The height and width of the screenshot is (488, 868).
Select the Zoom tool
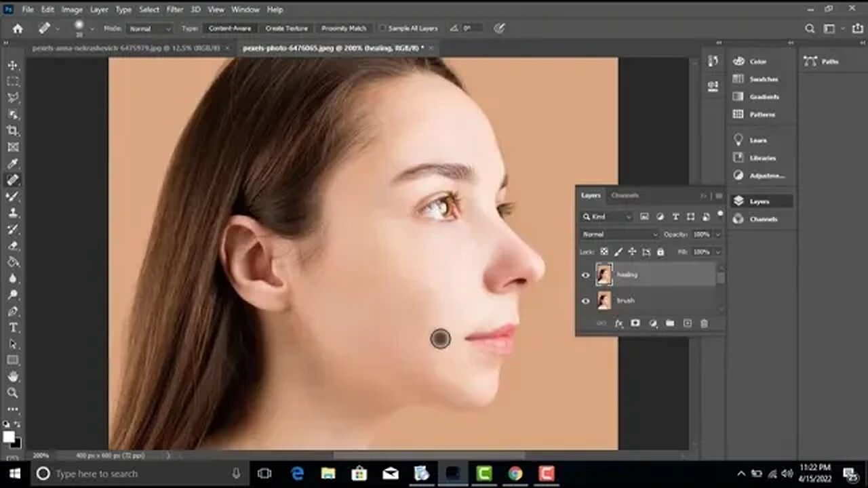point(13,392)
